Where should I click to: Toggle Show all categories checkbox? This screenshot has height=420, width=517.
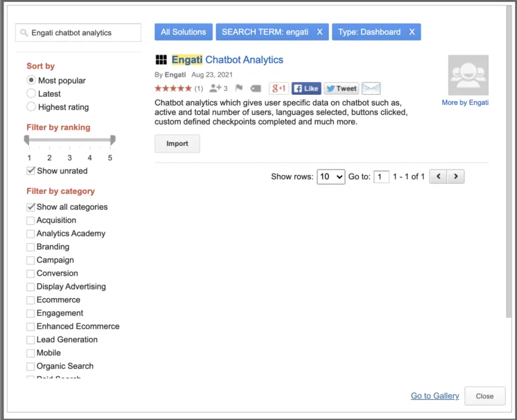tap(31, 207)
